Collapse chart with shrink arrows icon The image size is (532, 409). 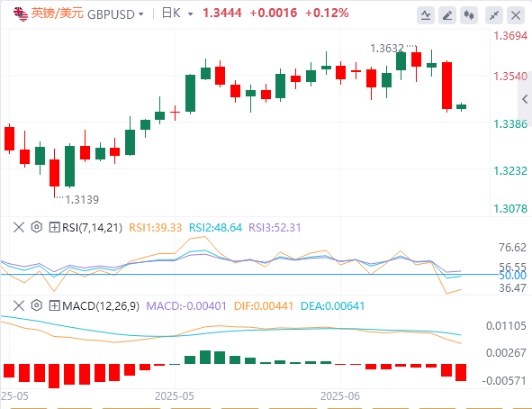[x=494, y=15]
